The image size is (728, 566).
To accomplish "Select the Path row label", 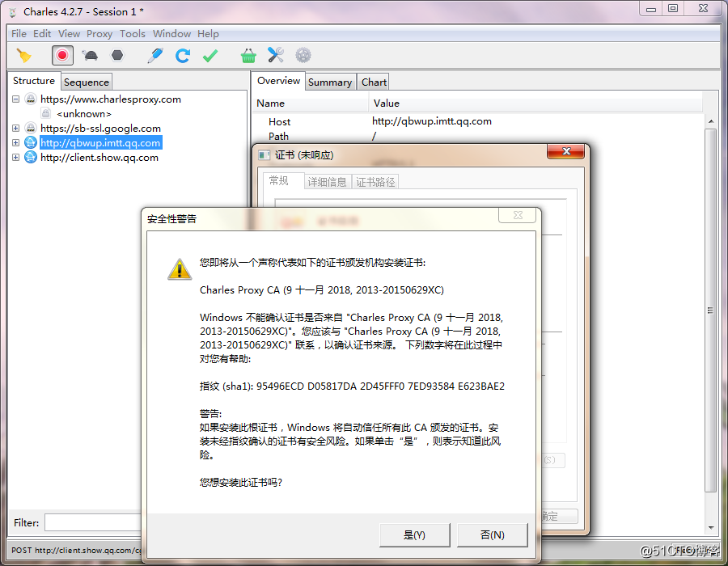I will 278,137.
